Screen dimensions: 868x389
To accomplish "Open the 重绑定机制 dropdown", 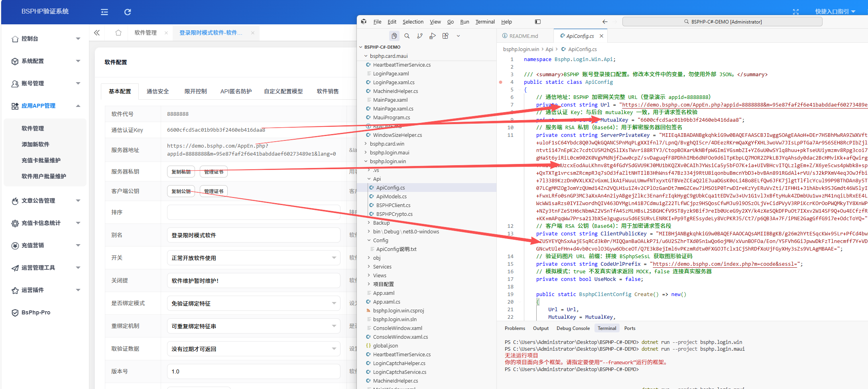I will pos(254,326).
